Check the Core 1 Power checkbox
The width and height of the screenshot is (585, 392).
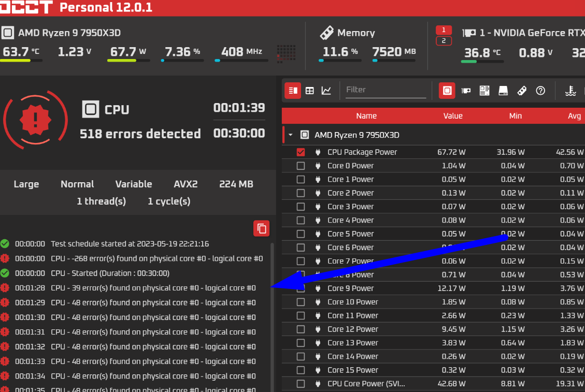click(301, 179)
